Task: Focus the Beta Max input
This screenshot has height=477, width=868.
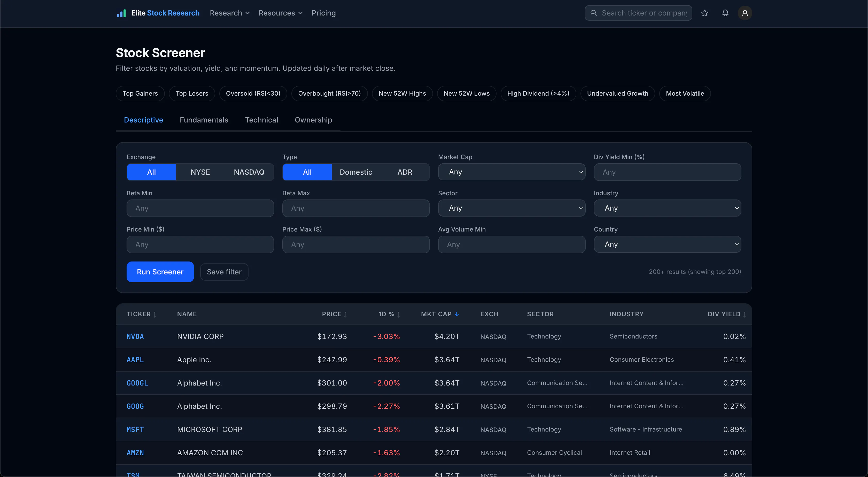Action: [x=356, y=208]
